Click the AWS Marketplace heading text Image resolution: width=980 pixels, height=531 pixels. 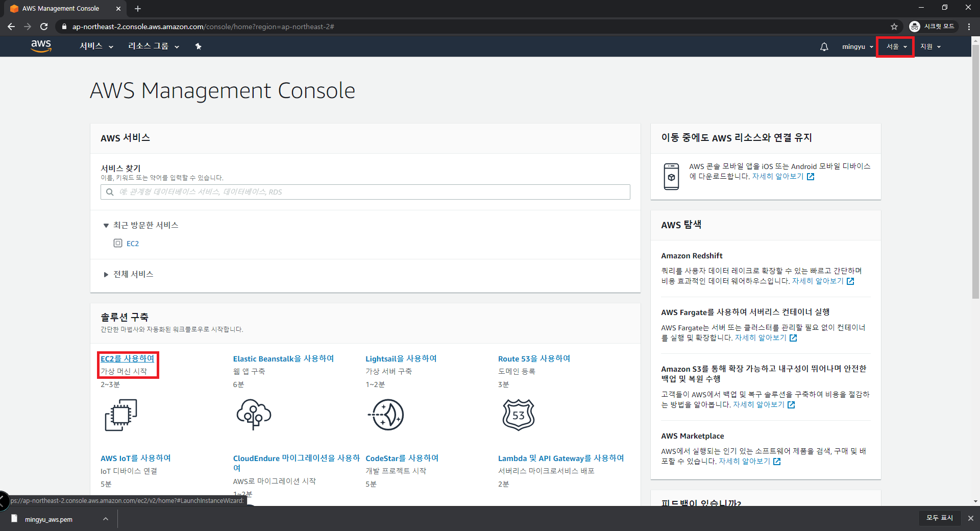692,436
